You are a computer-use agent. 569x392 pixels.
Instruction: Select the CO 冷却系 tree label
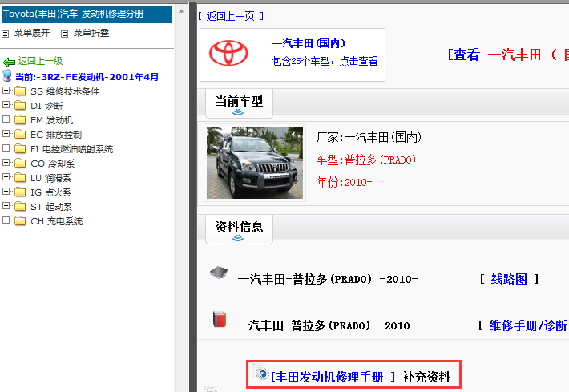[x=53, y=164]
